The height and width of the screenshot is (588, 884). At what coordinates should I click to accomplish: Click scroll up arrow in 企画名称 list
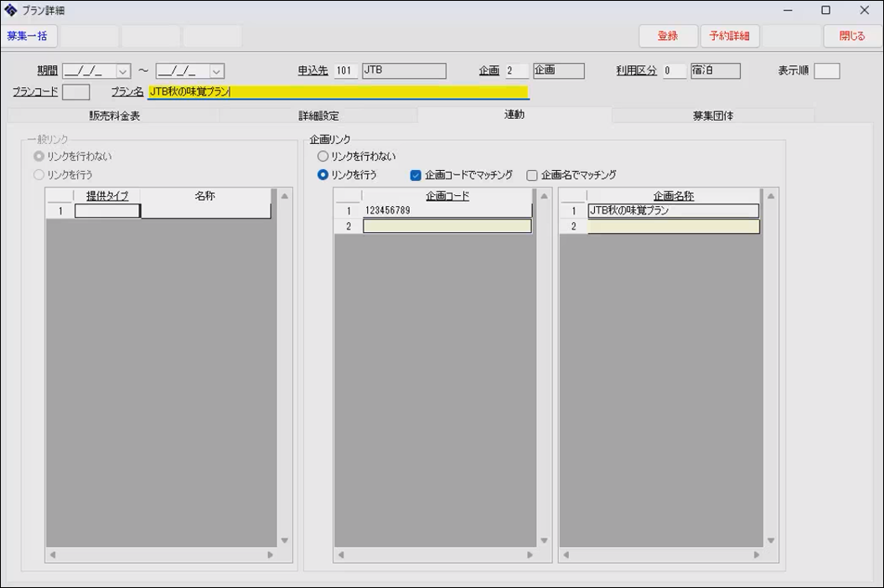[x=771, y=196]
